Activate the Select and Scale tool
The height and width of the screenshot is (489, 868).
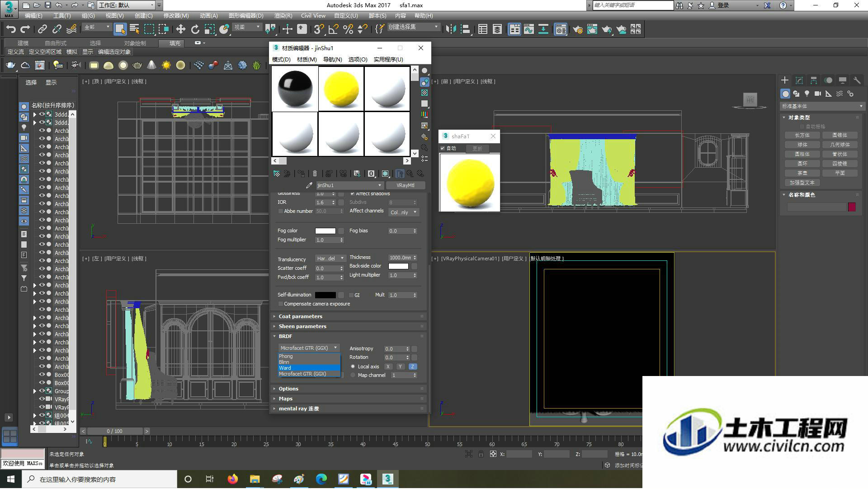point(209,29)
